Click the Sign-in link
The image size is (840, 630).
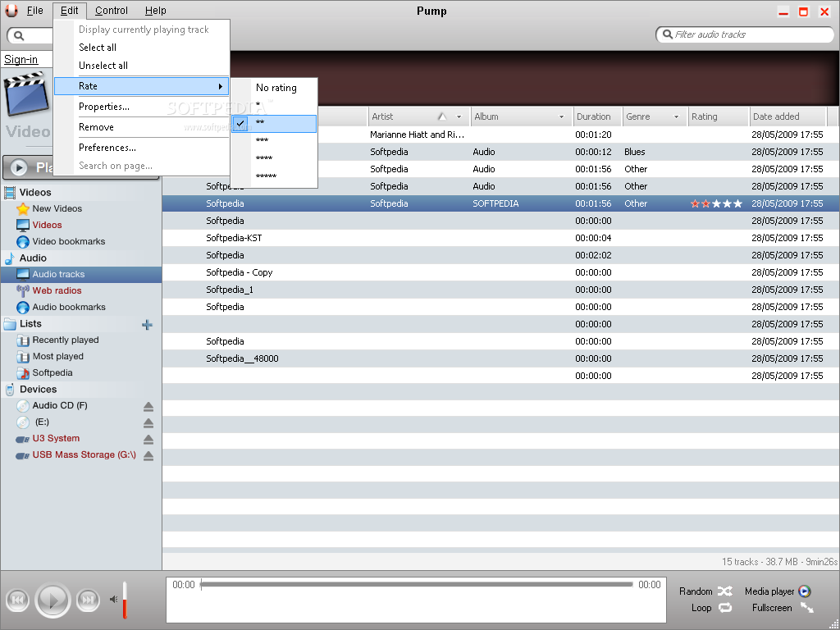(x=21, y=59)
